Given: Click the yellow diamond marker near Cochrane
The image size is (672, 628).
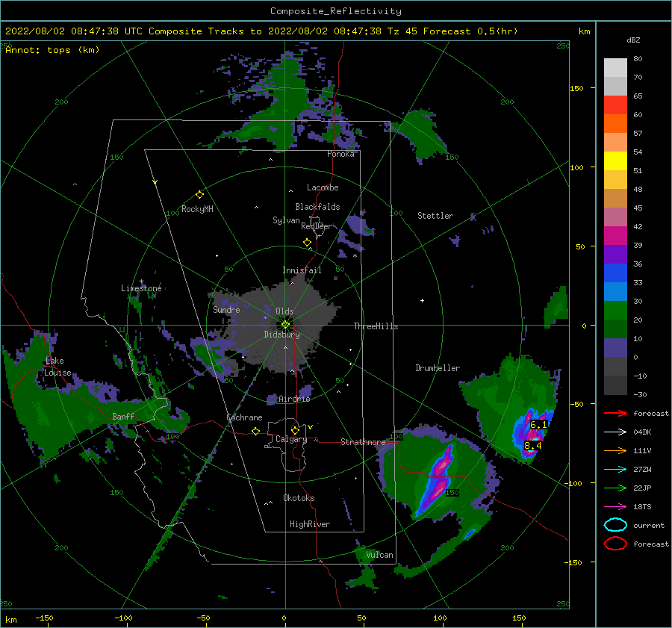Looking at the screenshot, I should [255, 432].
